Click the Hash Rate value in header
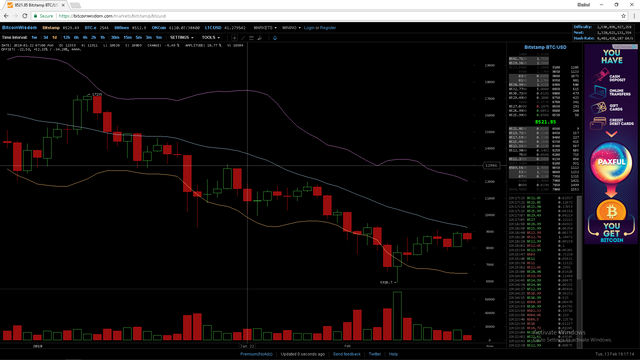The image size is (640, 360). click(x=615, y=38)
